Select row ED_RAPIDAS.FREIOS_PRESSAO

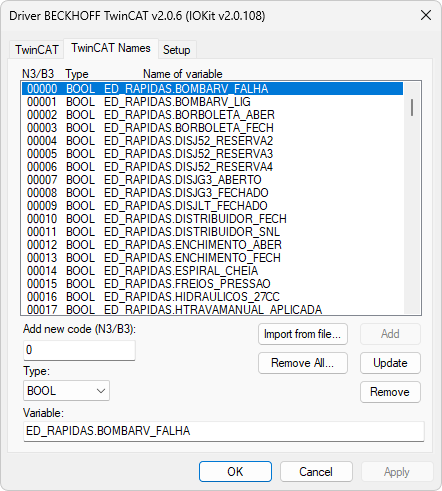[x=212, y=284]
